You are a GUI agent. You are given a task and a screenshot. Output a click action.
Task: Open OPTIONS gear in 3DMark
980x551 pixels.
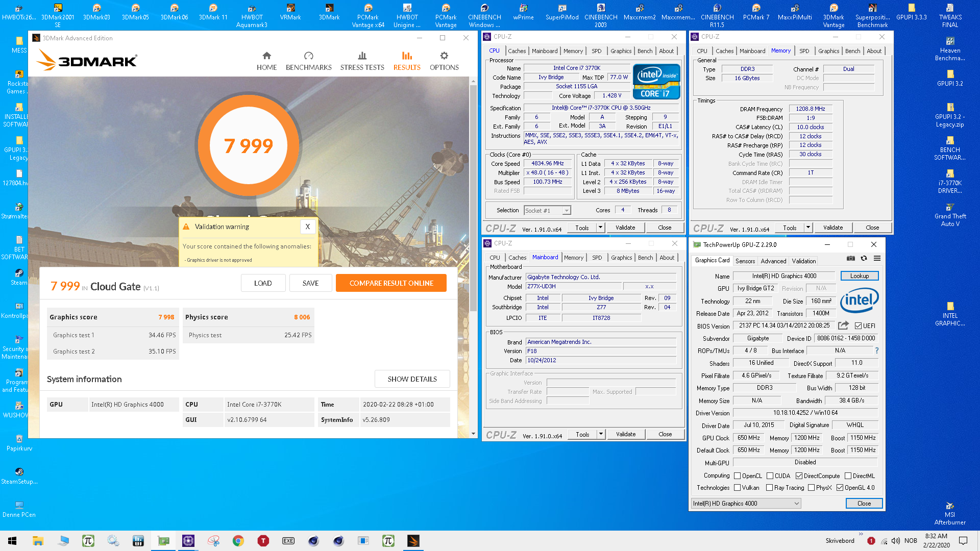[444, 61]
